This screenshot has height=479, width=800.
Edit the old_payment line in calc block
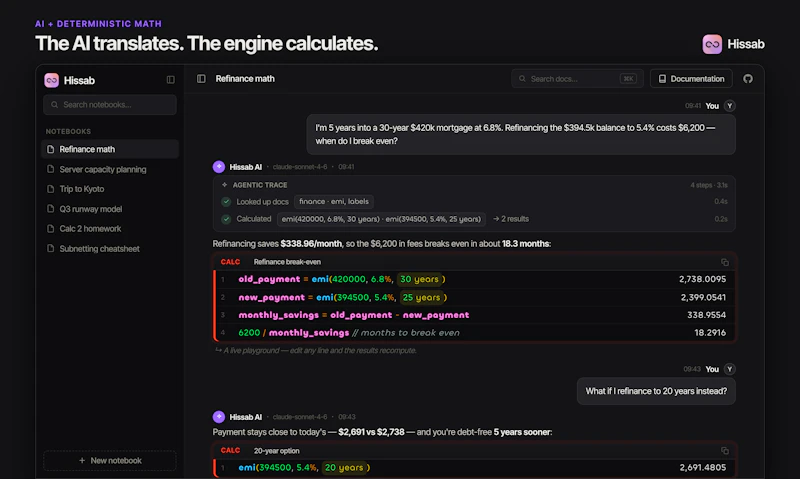point(474,279)
